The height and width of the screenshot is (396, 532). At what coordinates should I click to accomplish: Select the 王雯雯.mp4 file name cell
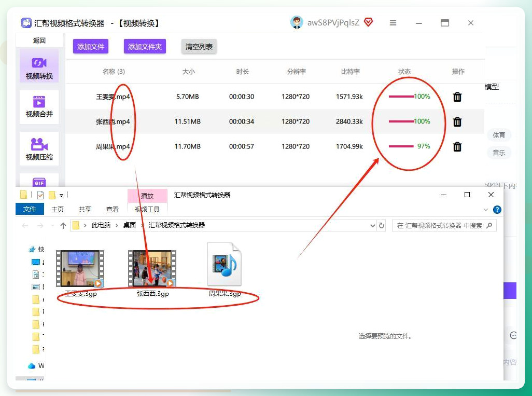(113, 97)
